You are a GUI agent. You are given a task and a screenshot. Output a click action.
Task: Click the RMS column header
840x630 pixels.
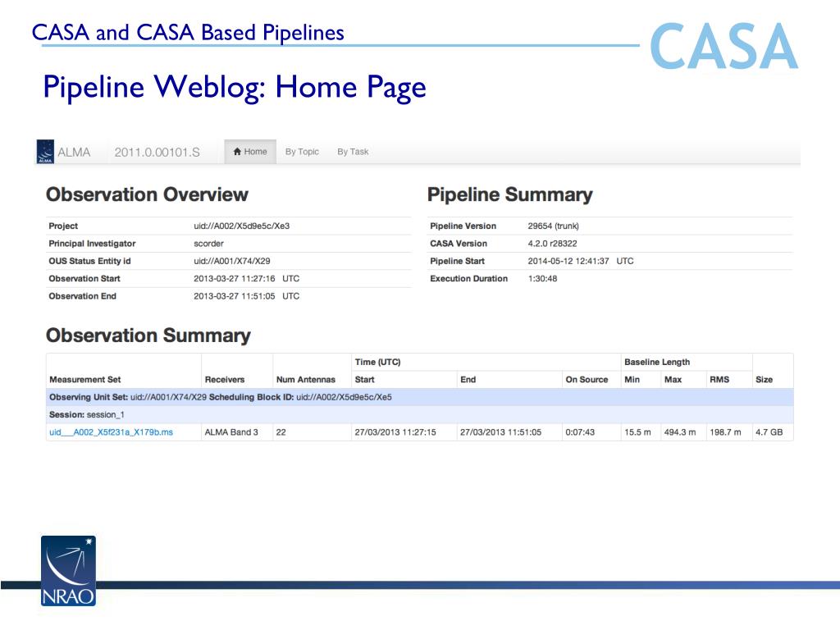(719, 380)
